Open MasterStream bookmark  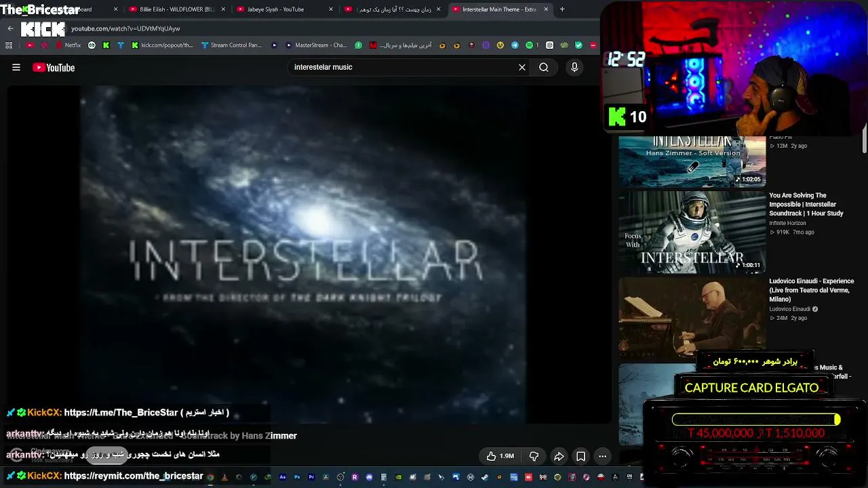(316, 45)
